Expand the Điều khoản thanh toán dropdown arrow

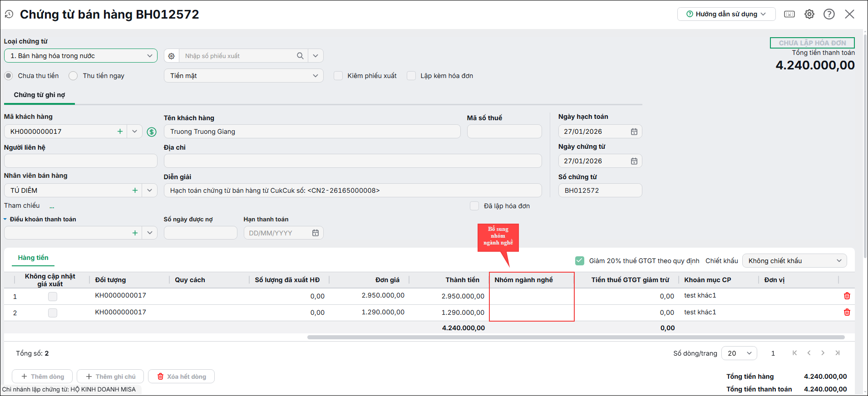(149, 233)
